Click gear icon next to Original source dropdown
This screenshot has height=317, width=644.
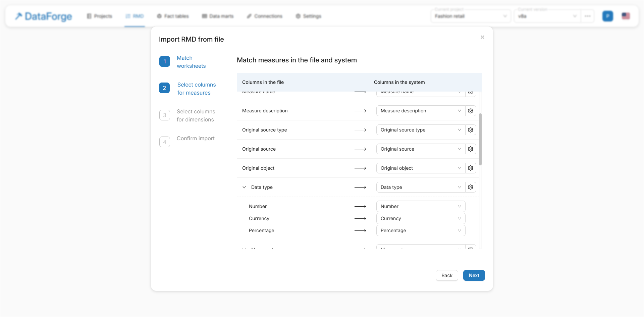pyautogui.click(x=471, y=149)
